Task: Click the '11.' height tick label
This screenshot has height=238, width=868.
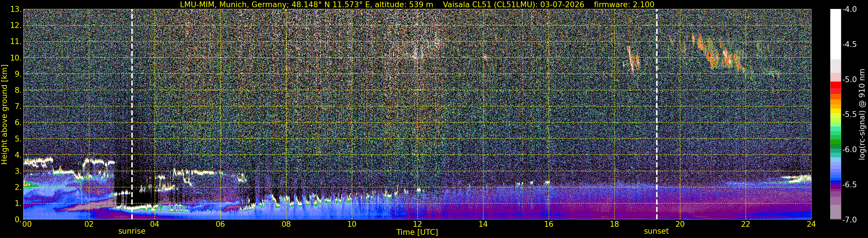Action: 16,41
